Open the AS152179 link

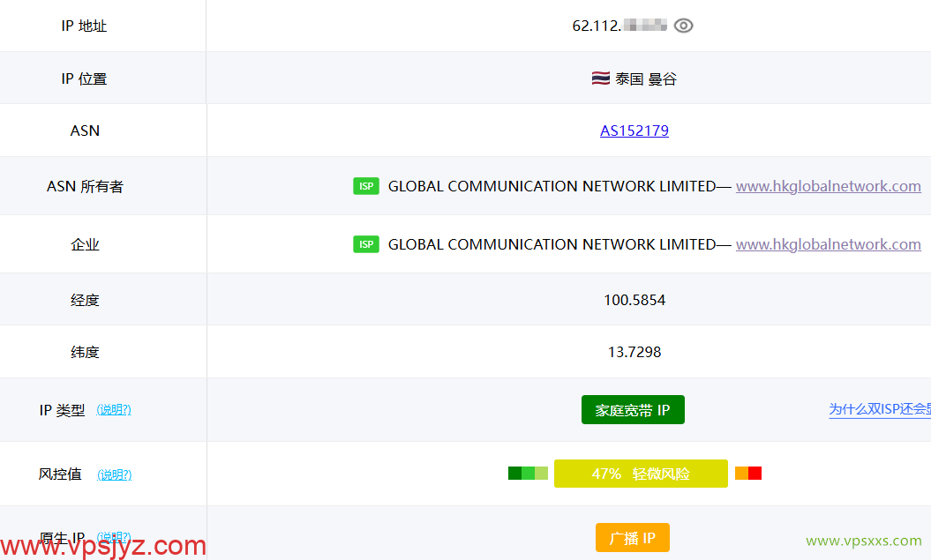pyautogui.click(x=634, y=131)
